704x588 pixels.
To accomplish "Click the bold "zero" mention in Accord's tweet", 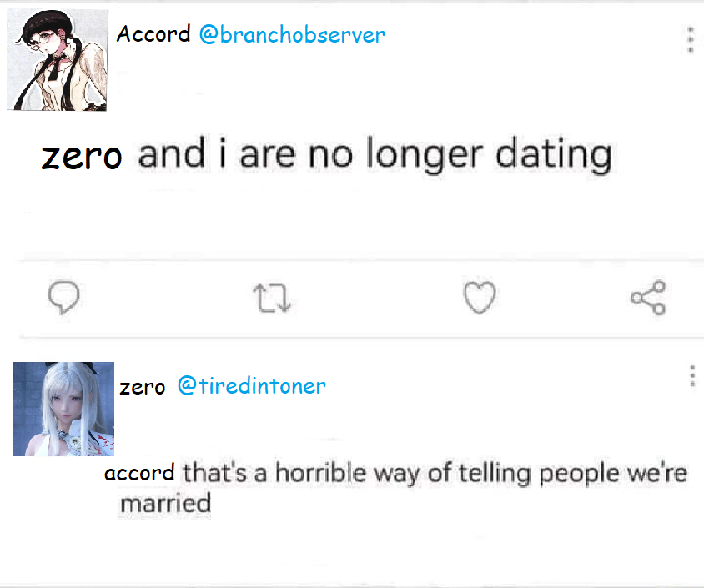I will 82,156.
